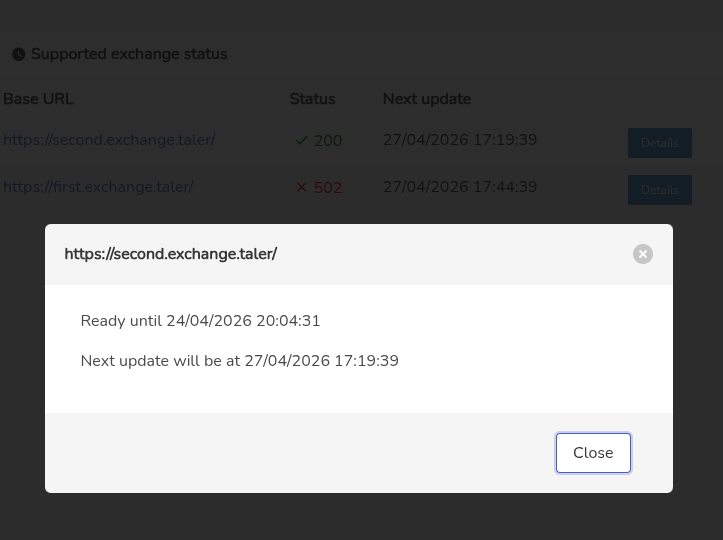Click the modal's round X close icon
Image resolution: width=723 pixels, height=540 pixels.
click(x=643, y=254)
